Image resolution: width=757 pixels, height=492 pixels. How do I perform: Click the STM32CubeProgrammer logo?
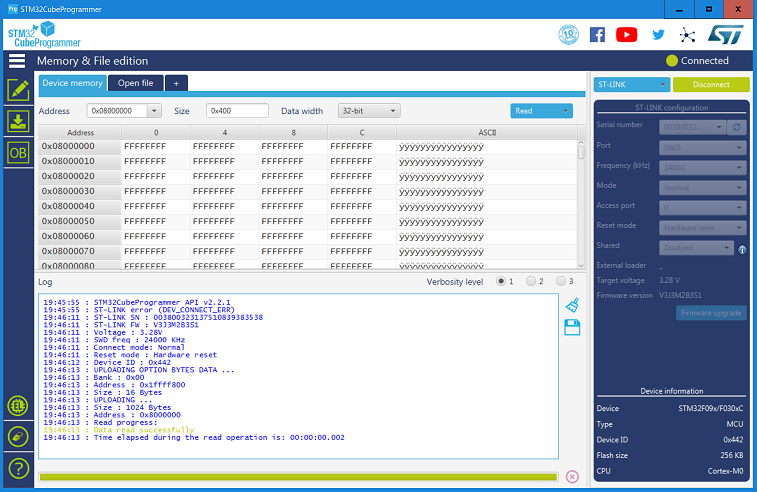click(x=43, y=35)
